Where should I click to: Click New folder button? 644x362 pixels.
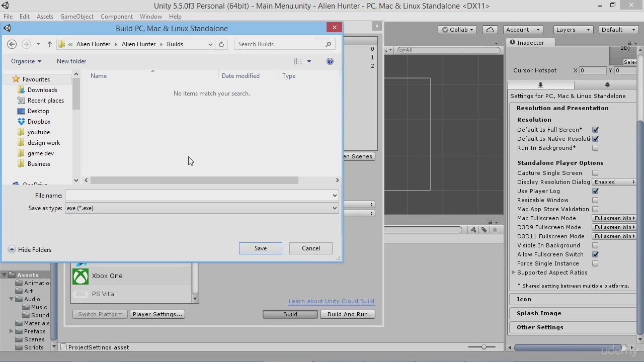click(x=71, y=61)
